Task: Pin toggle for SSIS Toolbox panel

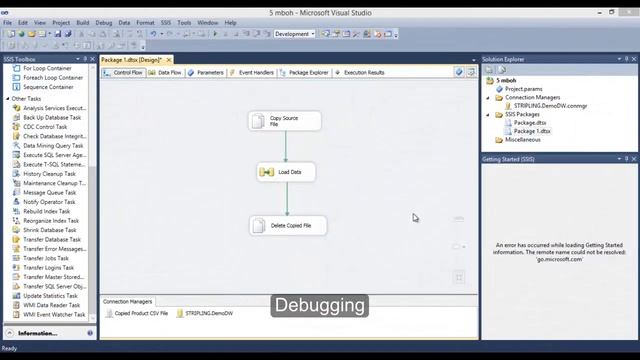Action: click(85, 59)
